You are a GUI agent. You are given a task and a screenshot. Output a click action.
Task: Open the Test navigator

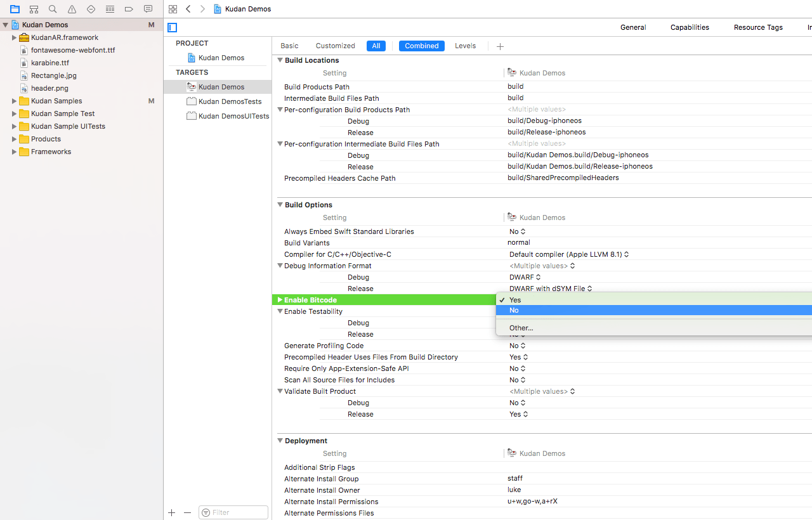91,9
